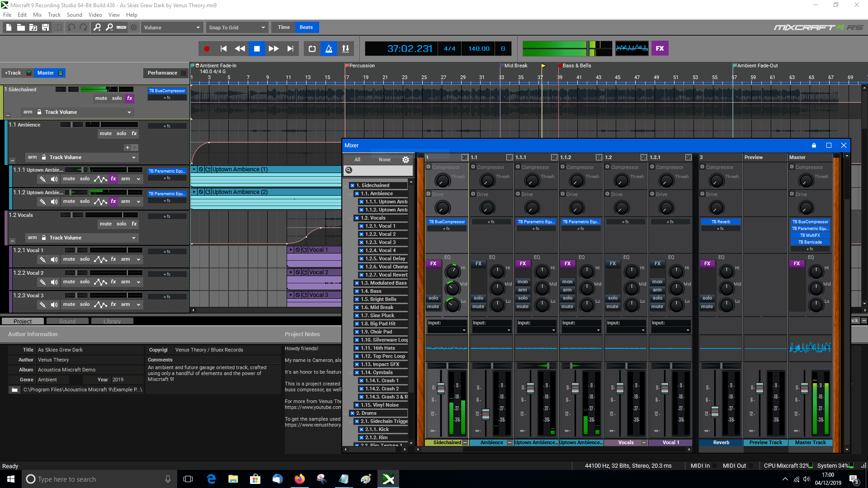Open the master FX button beside meters
This screenshot has height=488, width=868.
(x=660, y=48)
